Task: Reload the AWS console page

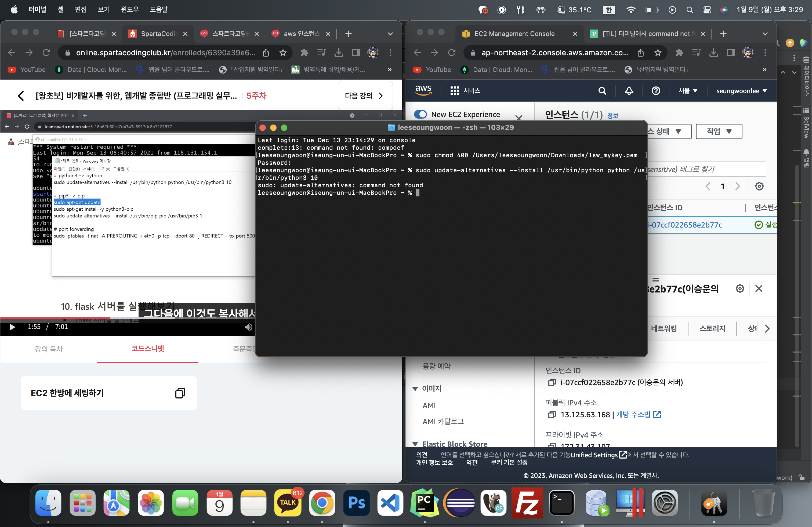Action: coord(452,53)
